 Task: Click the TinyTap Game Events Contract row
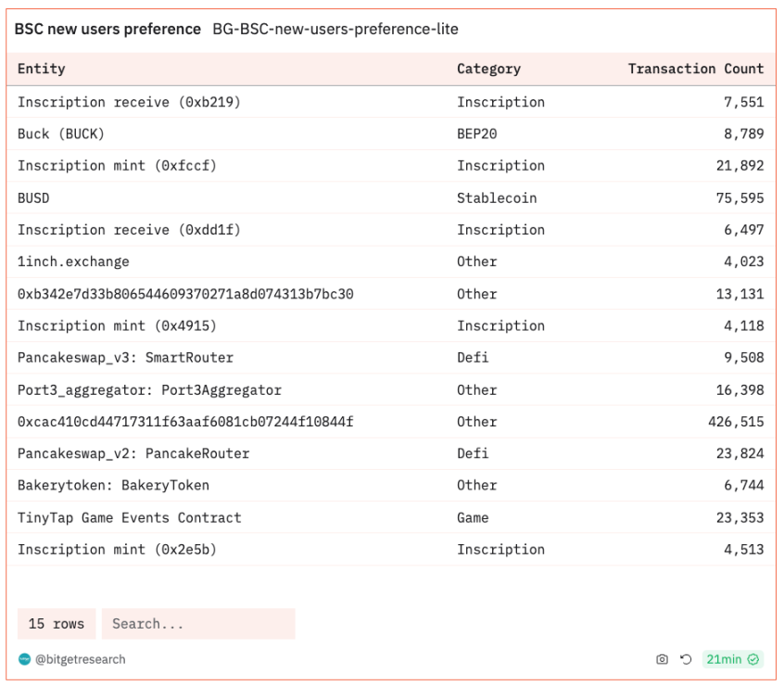tap(129, 517)
